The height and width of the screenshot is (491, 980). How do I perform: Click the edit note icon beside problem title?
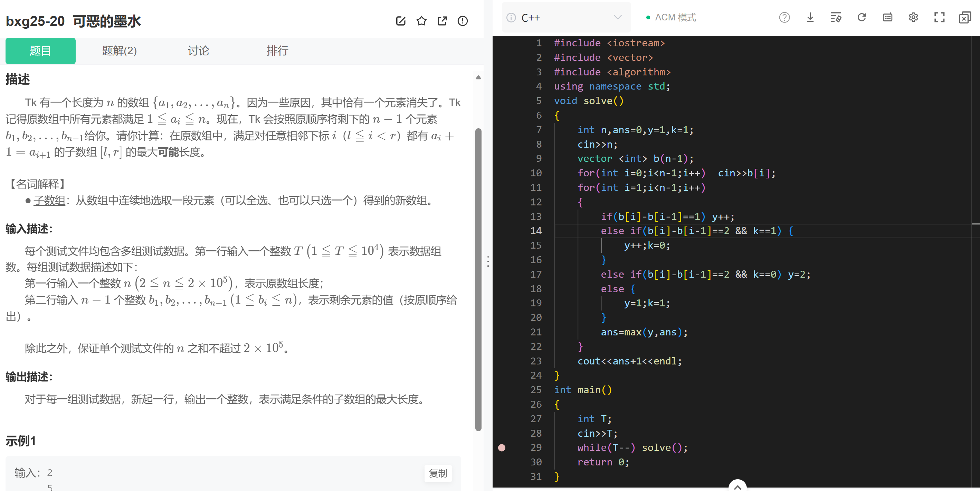tap(401, 21)
